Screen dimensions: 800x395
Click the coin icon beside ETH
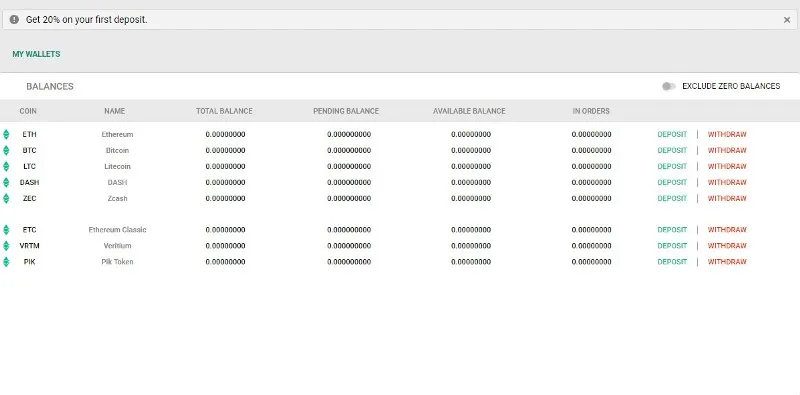6,135
